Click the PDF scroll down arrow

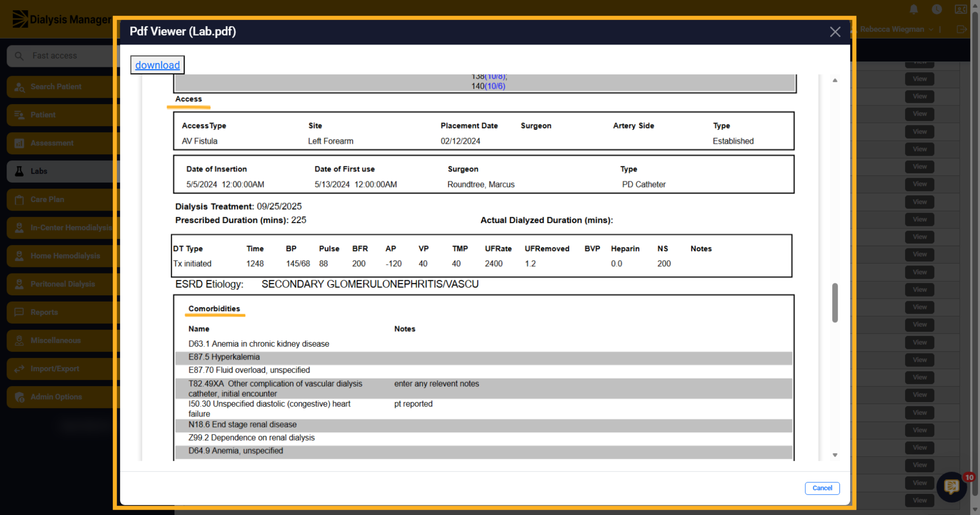click(x=835, y=455)
